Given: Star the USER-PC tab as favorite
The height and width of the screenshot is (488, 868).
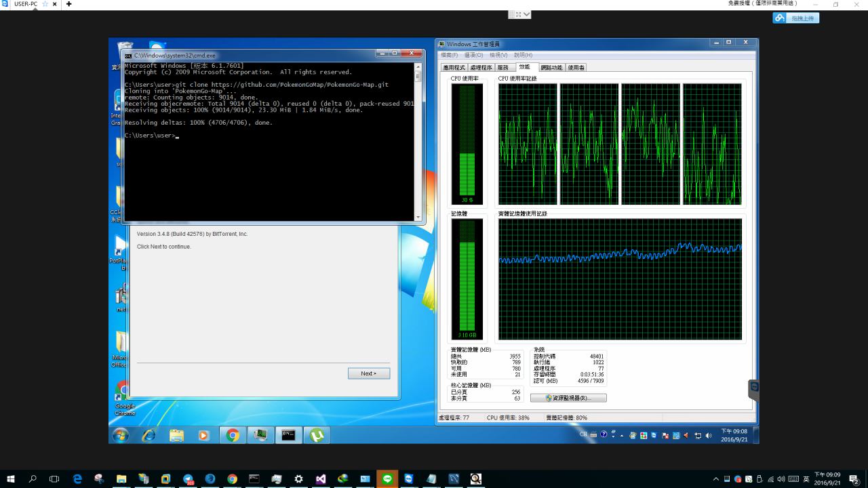Looking at the screenshot, I should [45, 4].
